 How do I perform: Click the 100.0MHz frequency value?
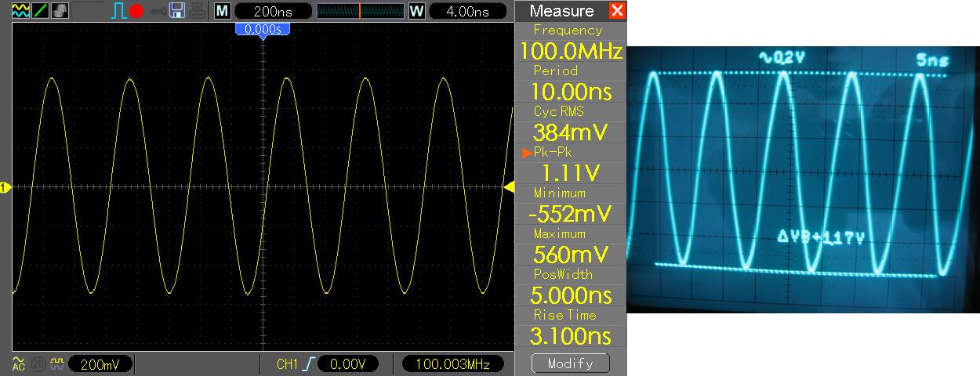[571, 52]
